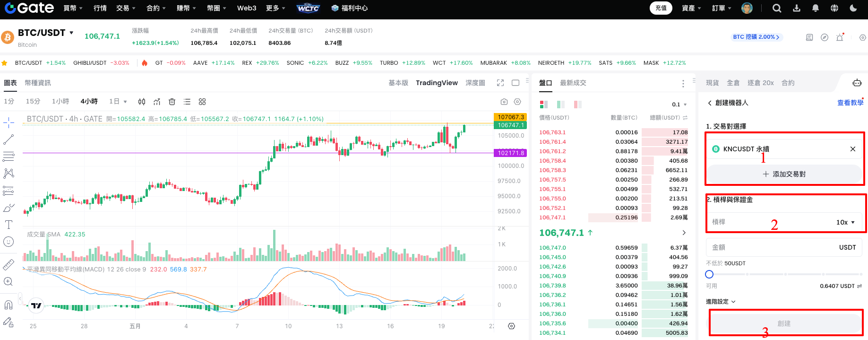
Task: Expand the 進階設定 advanced settings
Action: click(721, 301)
